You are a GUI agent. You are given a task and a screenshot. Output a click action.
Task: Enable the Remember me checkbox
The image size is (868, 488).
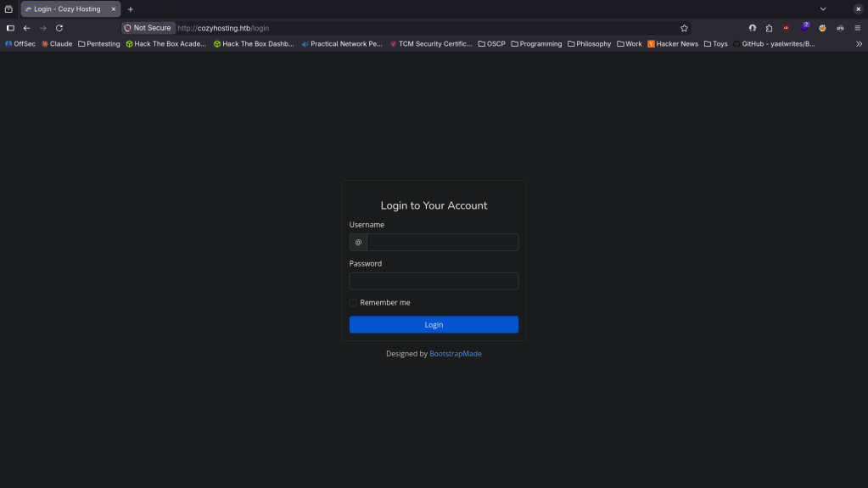pos(354,303)
